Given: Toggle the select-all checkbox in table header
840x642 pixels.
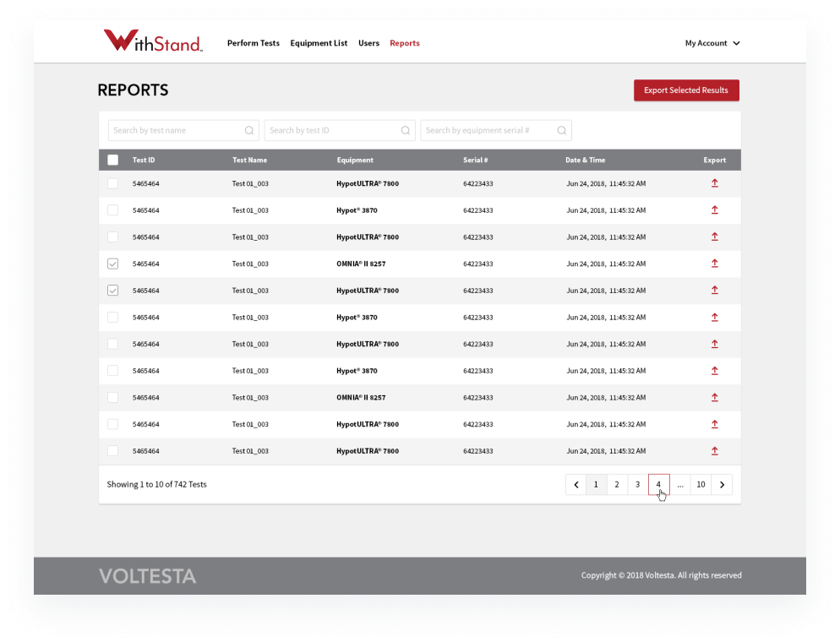Looking at the screenshot, I should click(112, 160).
